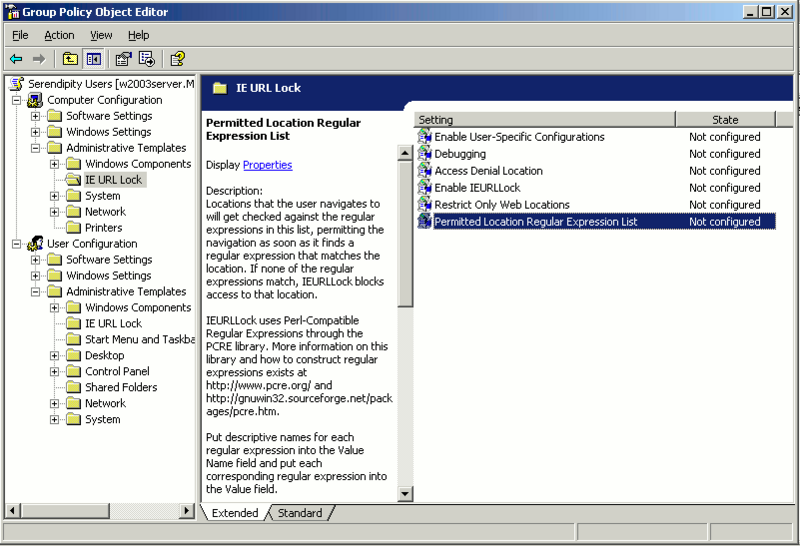This screenshot has height=546, width=800.
Task: Collapse the User Configuration node
Action: coord(16,244)
